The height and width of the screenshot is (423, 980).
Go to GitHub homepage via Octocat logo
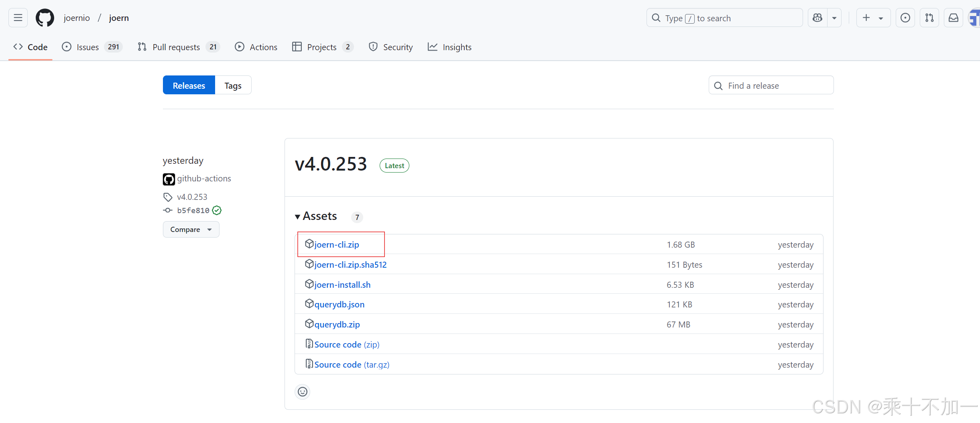click(45, 18)
